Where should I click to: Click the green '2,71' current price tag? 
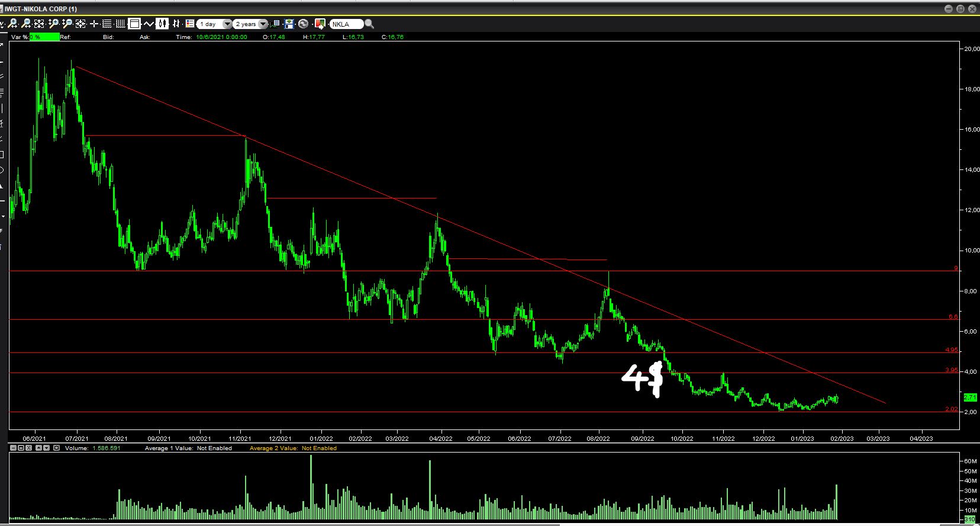[970, 397]
